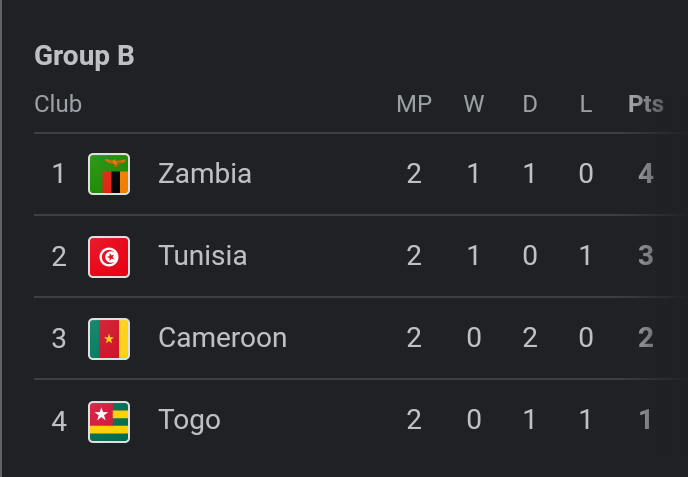Click the Pts column header

click(645, 104)
